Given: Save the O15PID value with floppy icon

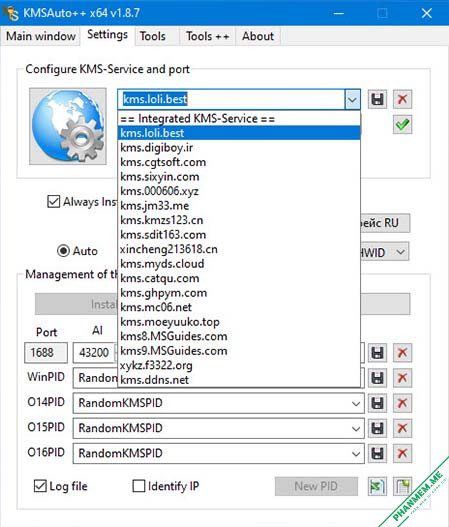Looking at the screenshot, I should [x=377, y=428].
